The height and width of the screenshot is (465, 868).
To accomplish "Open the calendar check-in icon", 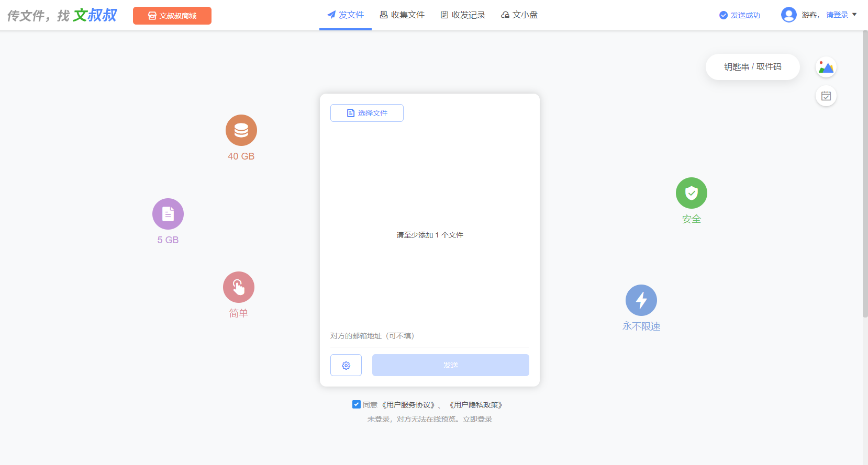I will (x=826, y=96).
